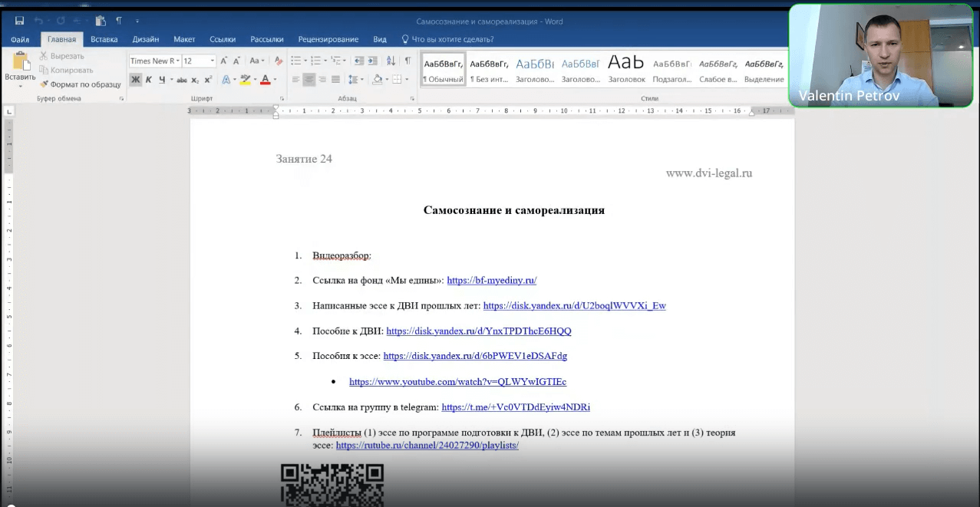Open the t.me telegram group link

click(x=516, y=407)
